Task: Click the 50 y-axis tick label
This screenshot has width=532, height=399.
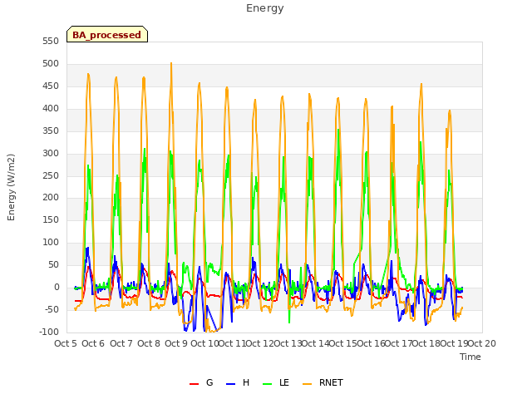Action: pos(53,264)
